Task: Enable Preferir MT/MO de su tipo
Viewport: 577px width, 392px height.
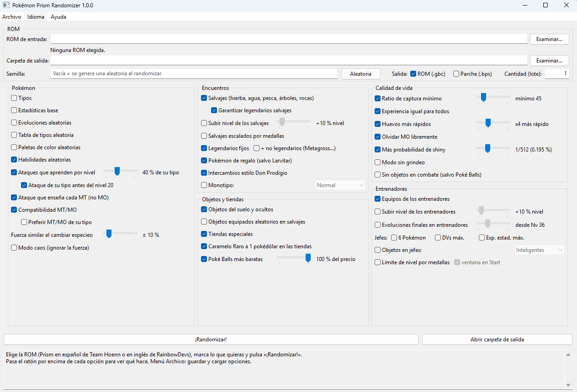Action: click(24, 222)
